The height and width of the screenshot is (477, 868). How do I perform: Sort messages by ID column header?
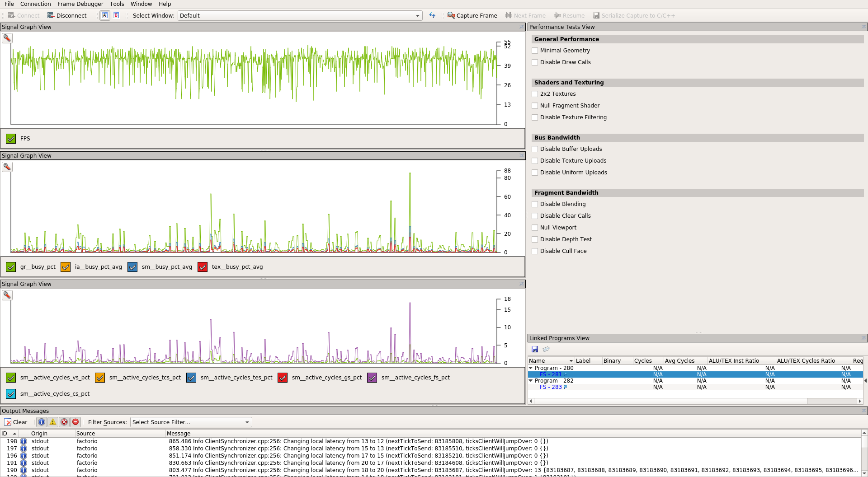9,433
